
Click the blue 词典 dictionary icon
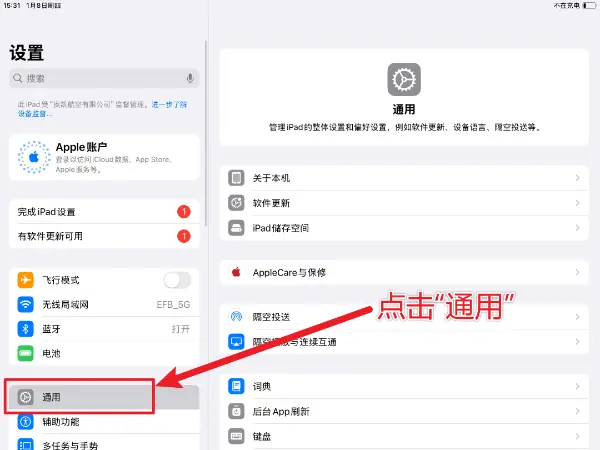point(236,386)
